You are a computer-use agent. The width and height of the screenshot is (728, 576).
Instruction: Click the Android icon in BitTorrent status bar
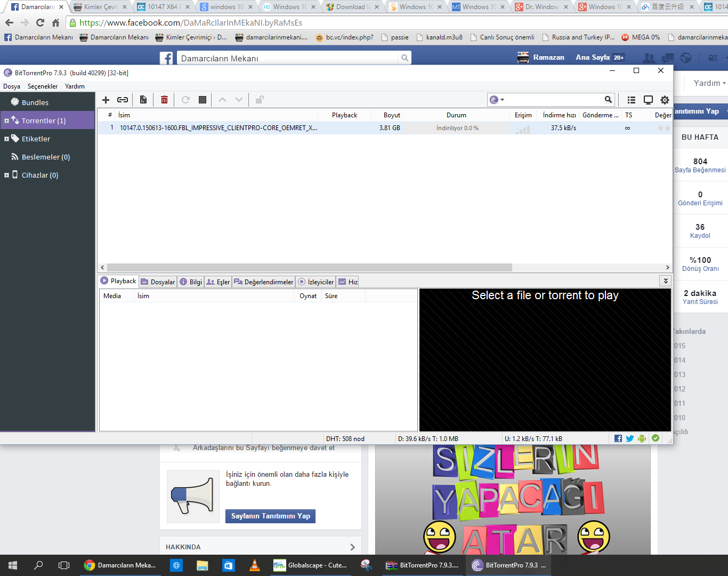pos(642,438)
